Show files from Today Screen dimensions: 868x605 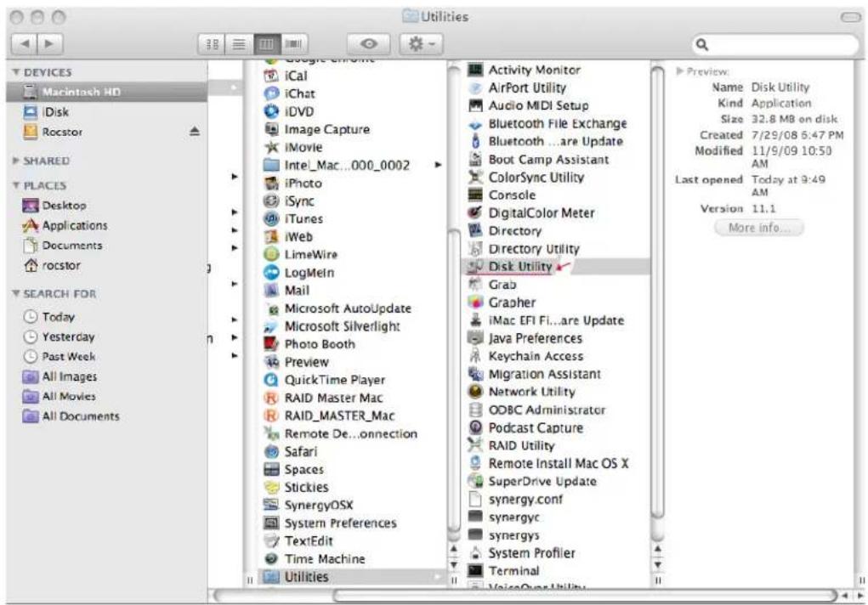click(48, 317)
